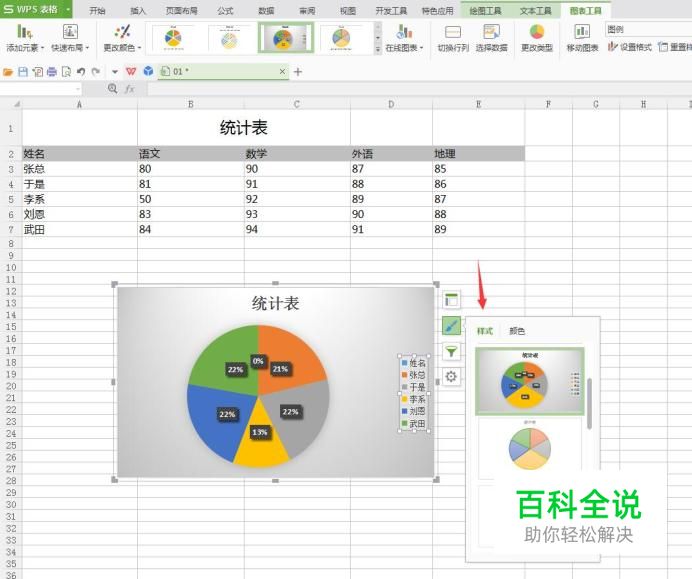Select cell containing 语文 header
Image resolution: width=692 pixels, height=579 pixels.
191,154
